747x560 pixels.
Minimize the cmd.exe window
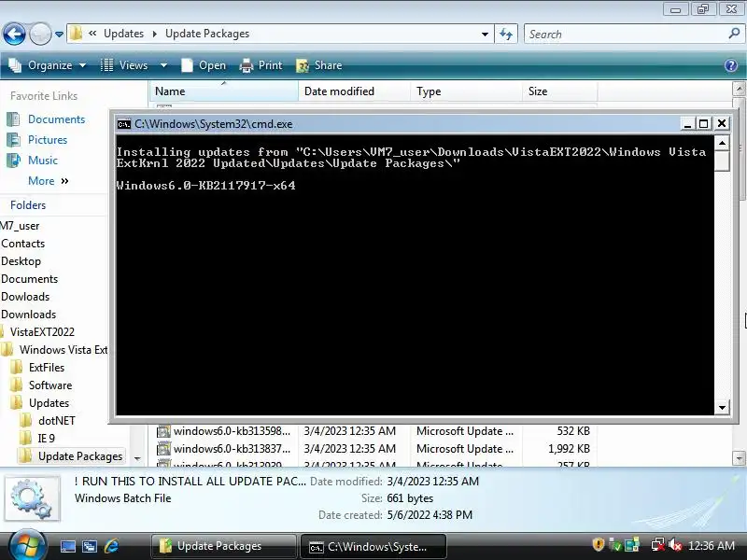coord(687,124)
